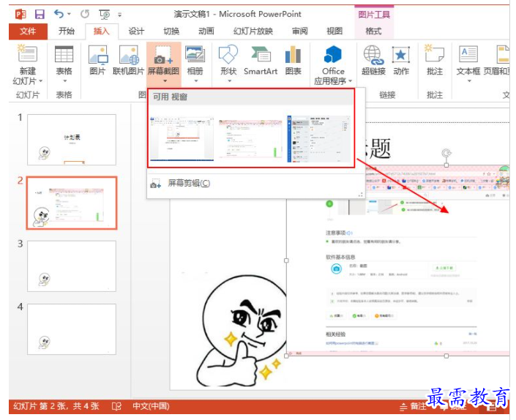This screenshot has width=516, height=420.
Task: Click the 动作 star icon
Action: pyautogui.click(x=401, y=55)
